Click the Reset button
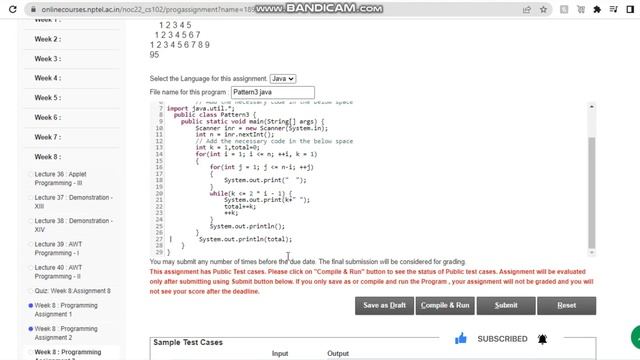 pos(567,305)
